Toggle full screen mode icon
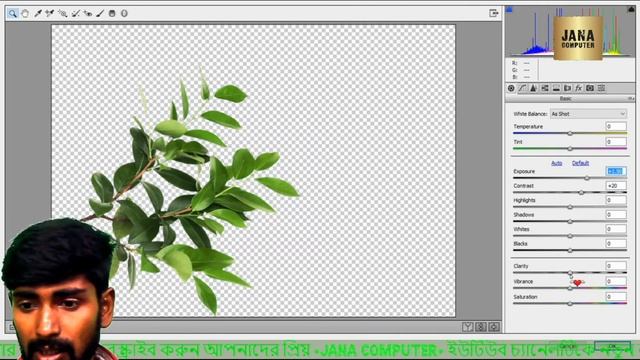This screenshot has height=360, width=640. click(493, 13)
